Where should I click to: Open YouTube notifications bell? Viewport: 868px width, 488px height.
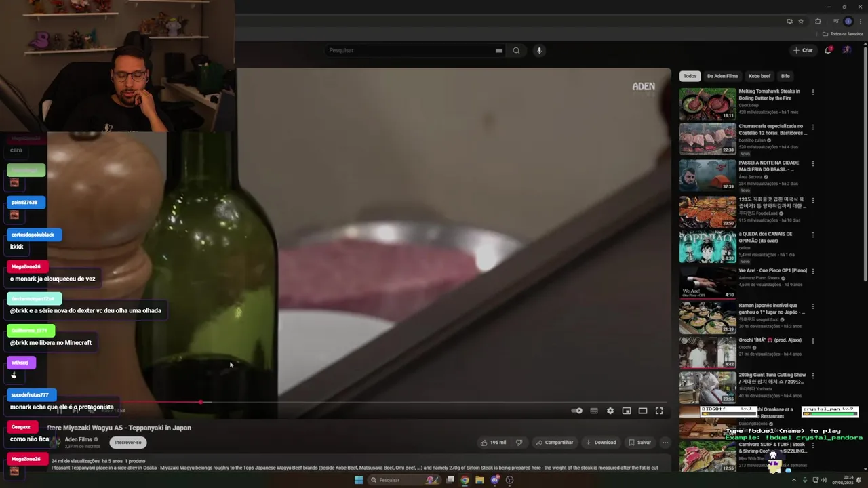point(828,50)
